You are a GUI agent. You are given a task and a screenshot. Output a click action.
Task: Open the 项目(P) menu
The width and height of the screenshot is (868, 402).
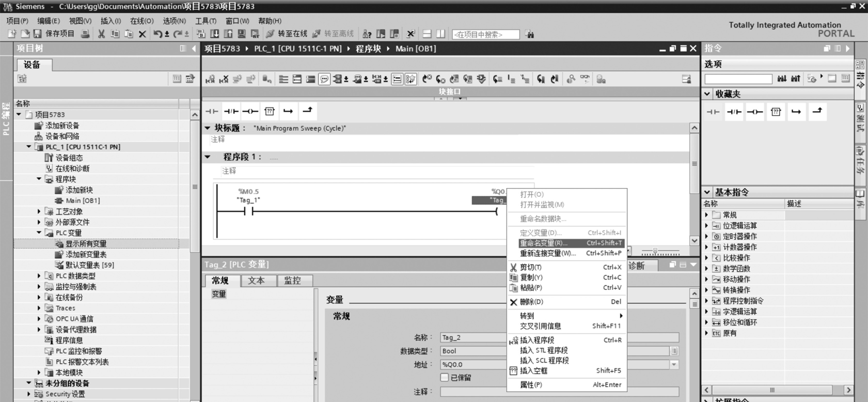coord(18,21)
